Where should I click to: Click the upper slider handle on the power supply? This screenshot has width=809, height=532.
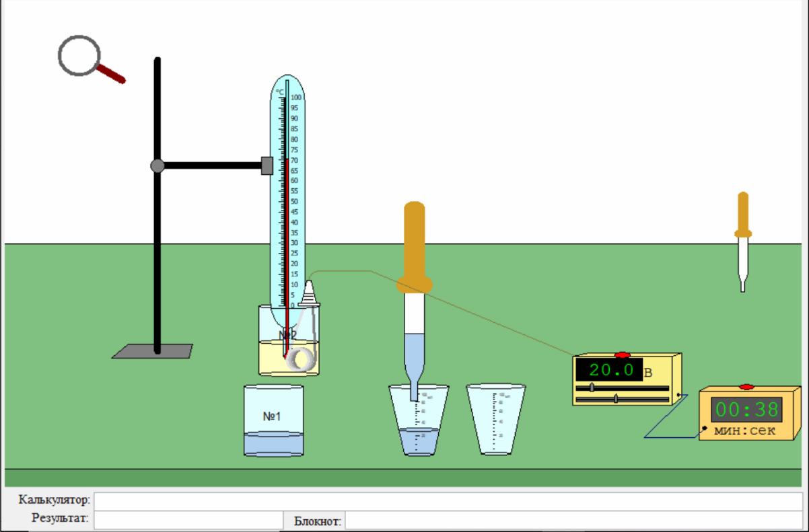coord(592,387)
